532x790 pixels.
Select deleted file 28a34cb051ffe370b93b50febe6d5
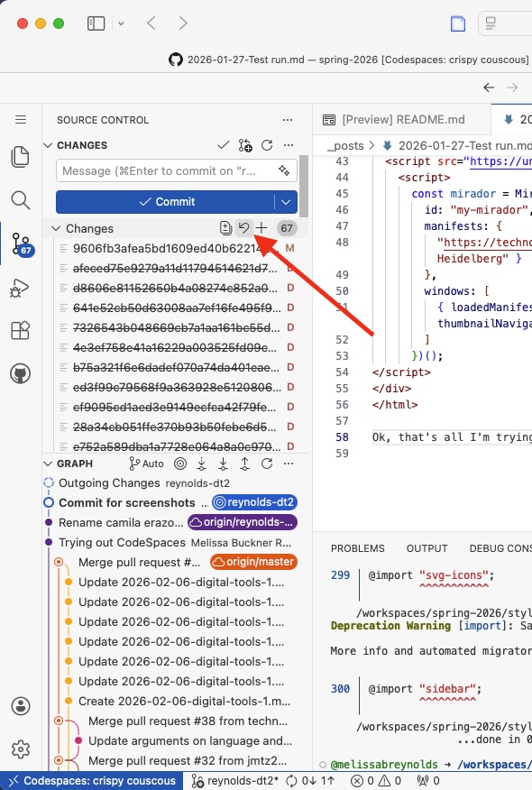click(177, 427)
